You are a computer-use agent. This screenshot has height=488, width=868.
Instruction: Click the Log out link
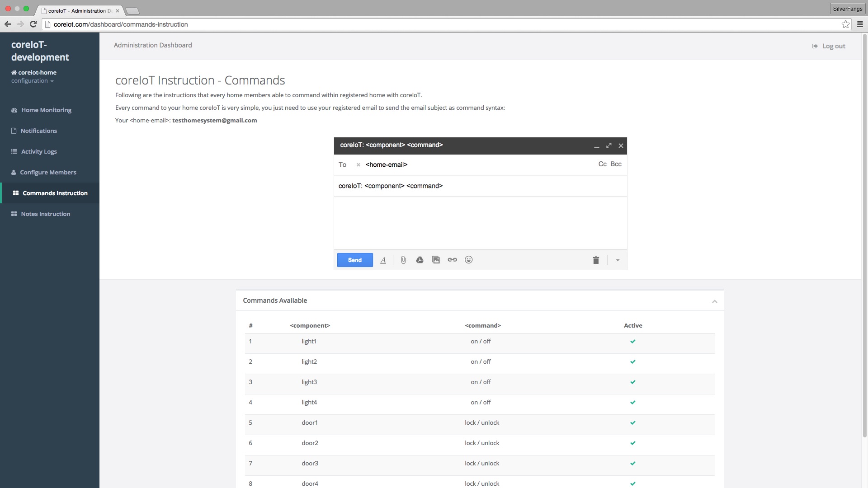coord(833,46)
